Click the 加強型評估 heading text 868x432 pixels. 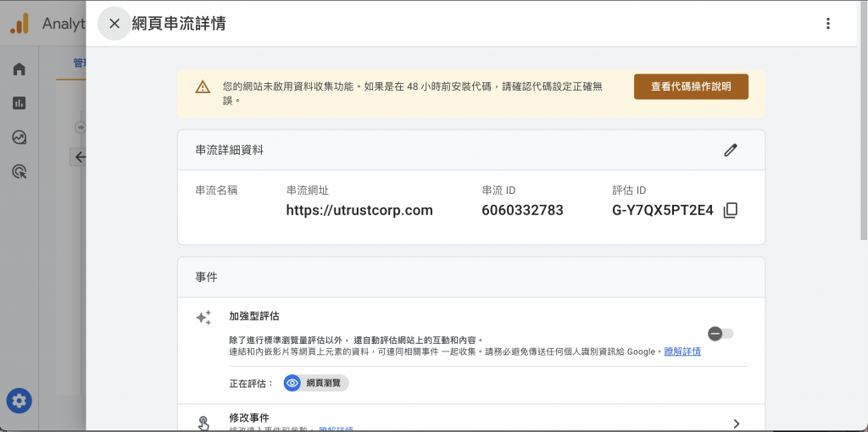pyautogui.click(x=254, y=317)
